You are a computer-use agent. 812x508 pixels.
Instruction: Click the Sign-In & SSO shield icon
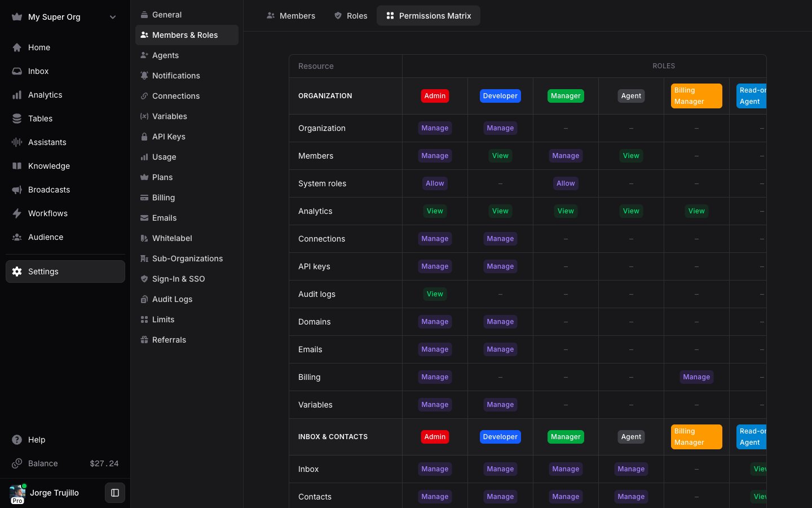tap(144, 279)
